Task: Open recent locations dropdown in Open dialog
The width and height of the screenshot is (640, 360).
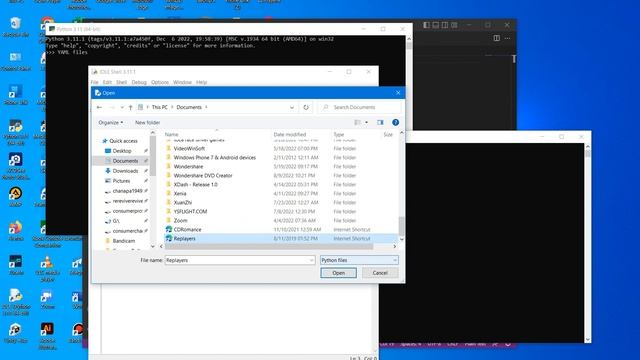Action: pyautogui.click(x=122, y=107)
